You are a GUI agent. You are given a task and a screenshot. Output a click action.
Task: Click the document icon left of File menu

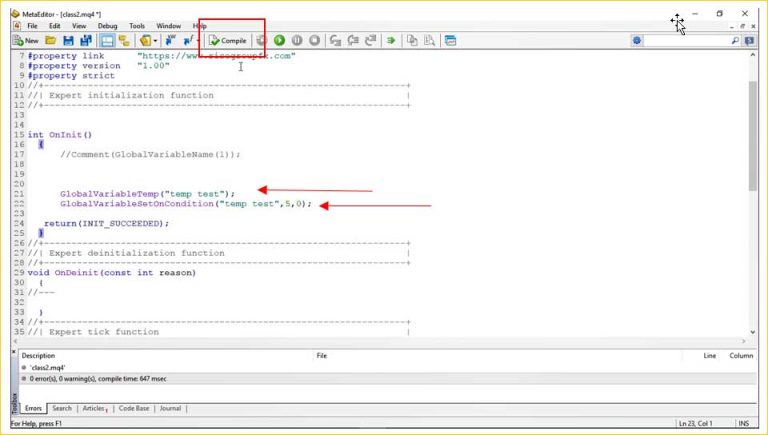17,26
